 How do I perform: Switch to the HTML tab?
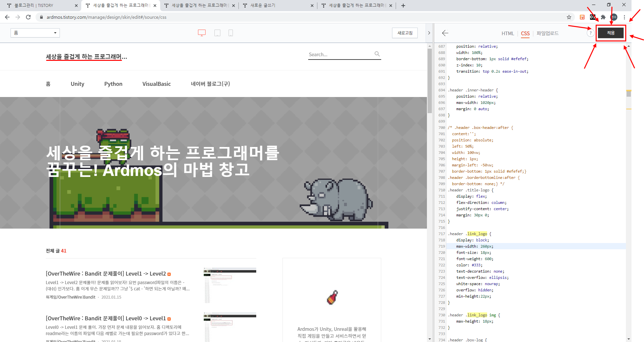508,33
